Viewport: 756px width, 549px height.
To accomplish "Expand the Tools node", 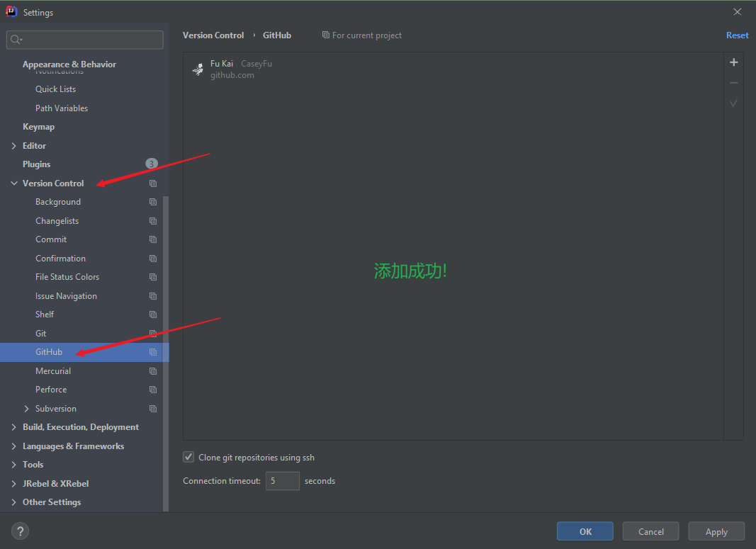I will tap(14, 465).
